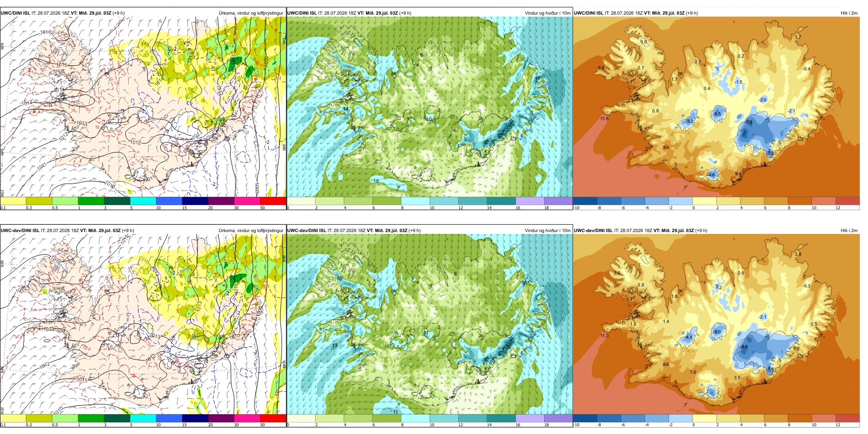Click the 9.4 temperature value on UWC/DINI map
This screenshot has height=434, width=868.
[x=666, y=148]
